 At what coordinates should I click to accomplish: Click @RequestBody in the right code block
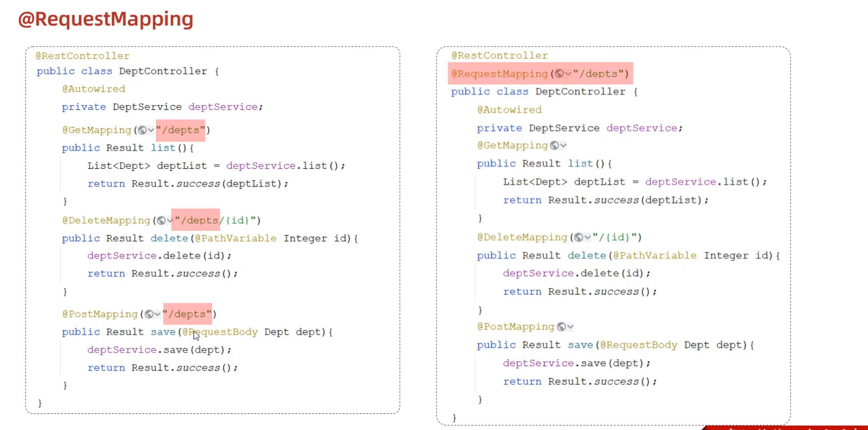(x=639, y=345)
